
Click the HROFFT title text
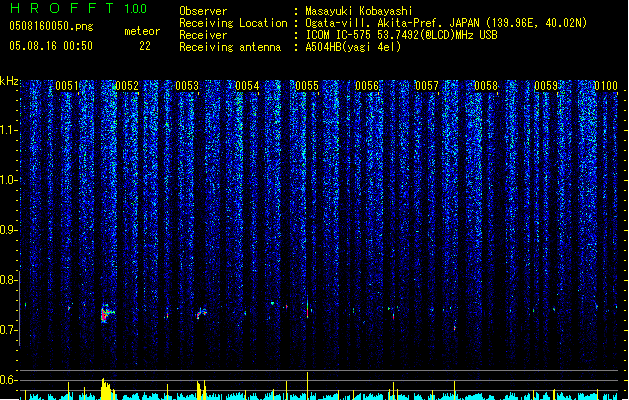63,8
